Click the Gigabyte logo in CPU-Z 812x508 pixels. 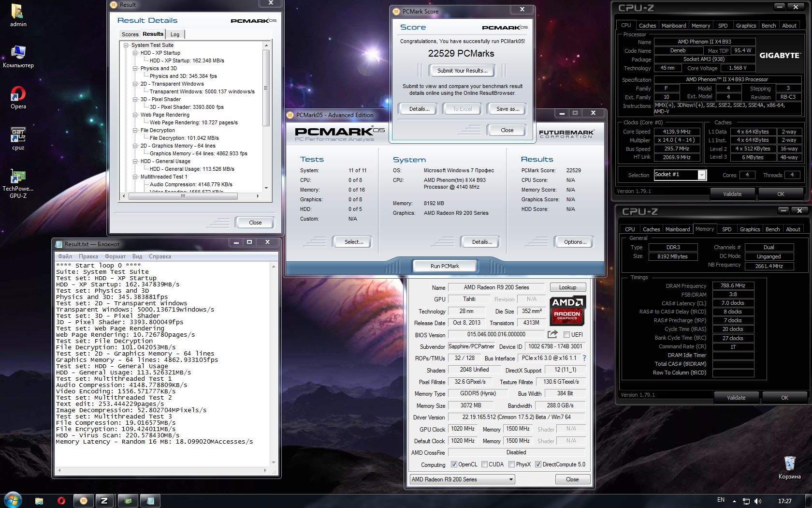point(780,55)
